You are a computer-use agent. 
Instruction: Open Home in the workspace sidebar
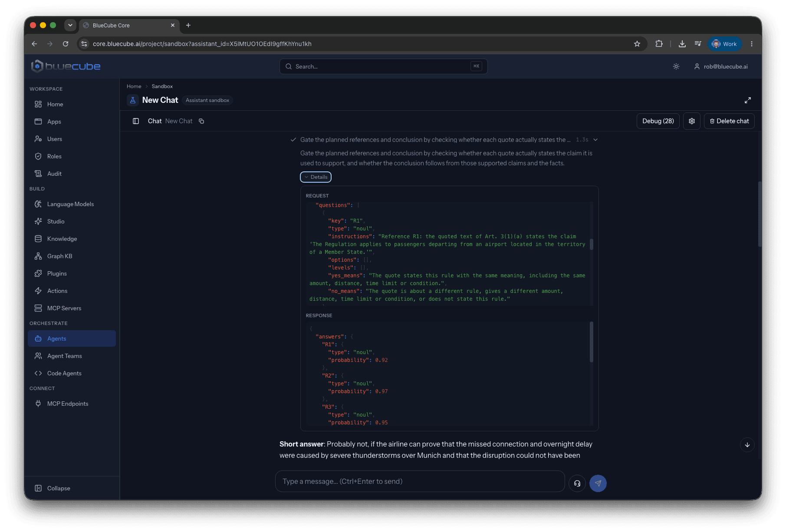click(x=72, y=104)
